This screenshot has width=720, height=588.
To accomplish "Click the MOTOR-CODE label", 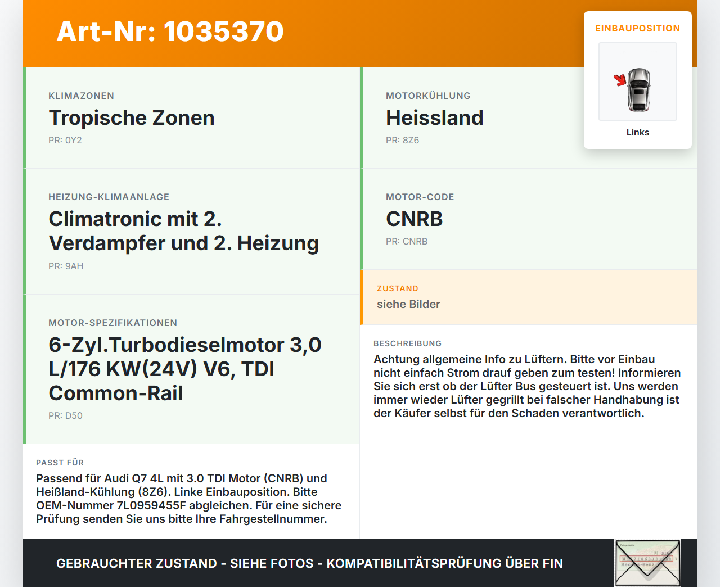I will pyautogui.click(x=420, y=197).
